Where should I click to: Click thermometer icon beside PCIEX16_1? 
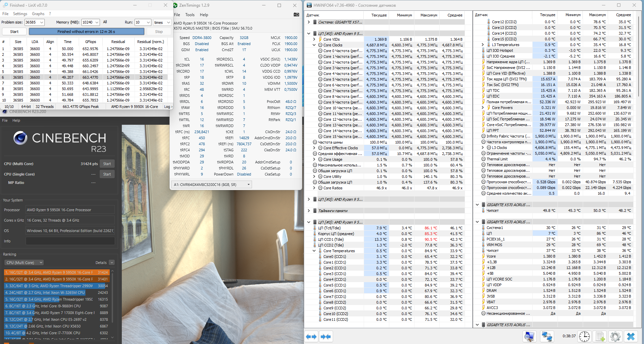click(x=483, y=239)
